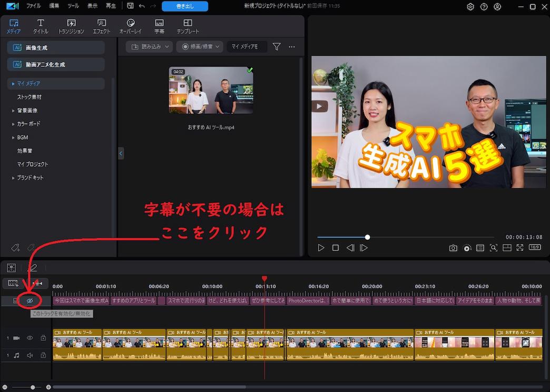Undo the last action
The height and width of the screenshot is (392, 550).
[x=142, y=6]
